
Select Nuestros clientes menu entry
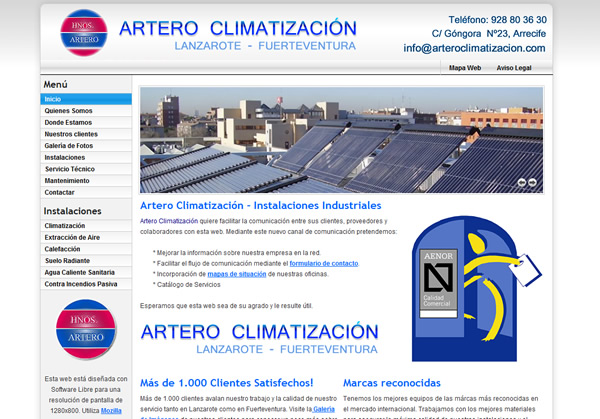(86, 134)
